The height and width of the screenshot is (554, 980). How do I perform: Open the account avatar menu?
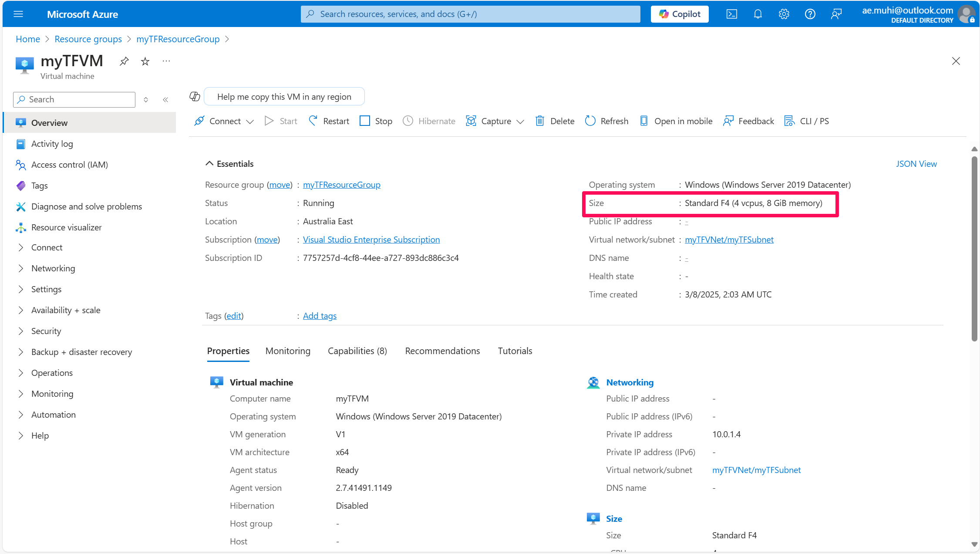point(967,14)
